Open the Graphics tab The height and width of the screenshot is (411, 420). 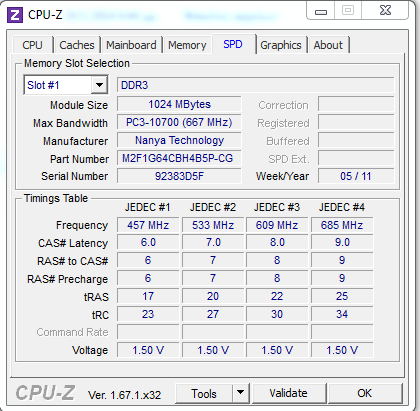click(x=281, y=45)
